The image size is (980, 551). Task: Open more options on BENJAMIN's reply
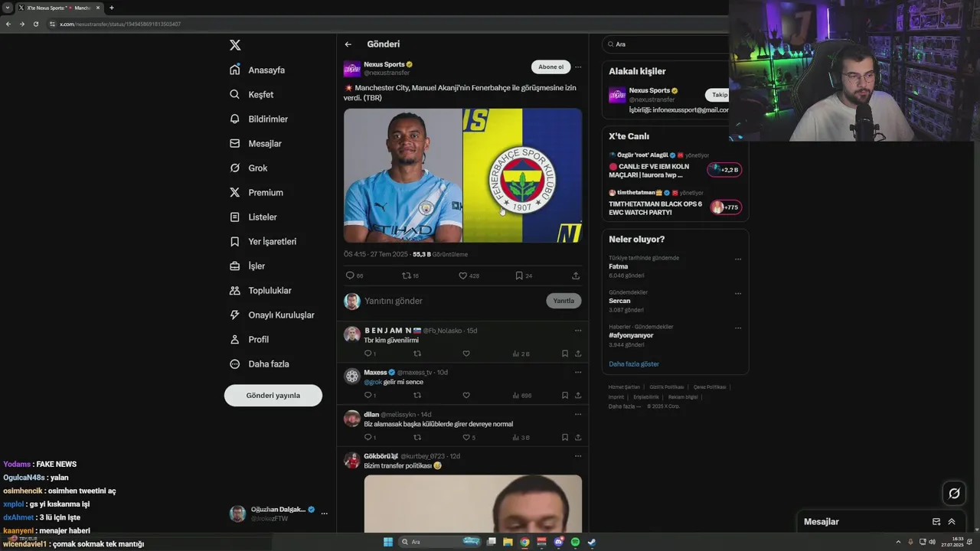click(x=578, y=331)
